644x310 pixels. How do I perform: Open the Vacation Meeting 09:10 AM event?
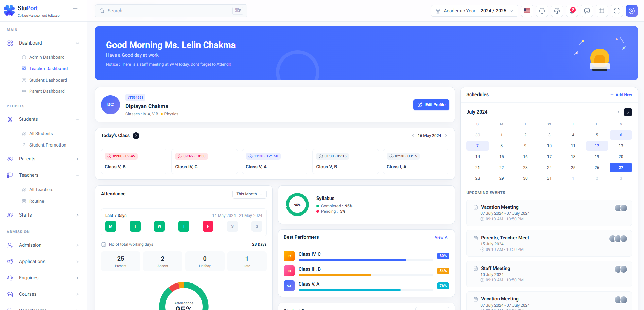549,213
